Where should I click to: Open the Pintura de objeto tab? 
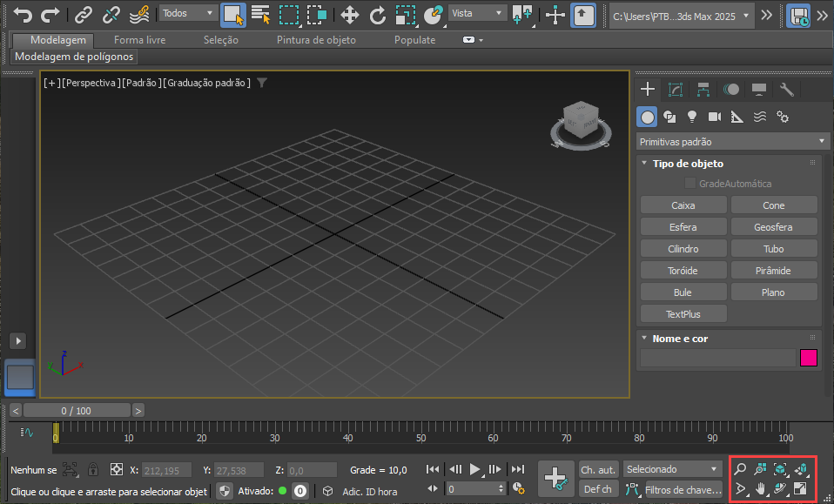click(316, 40)
